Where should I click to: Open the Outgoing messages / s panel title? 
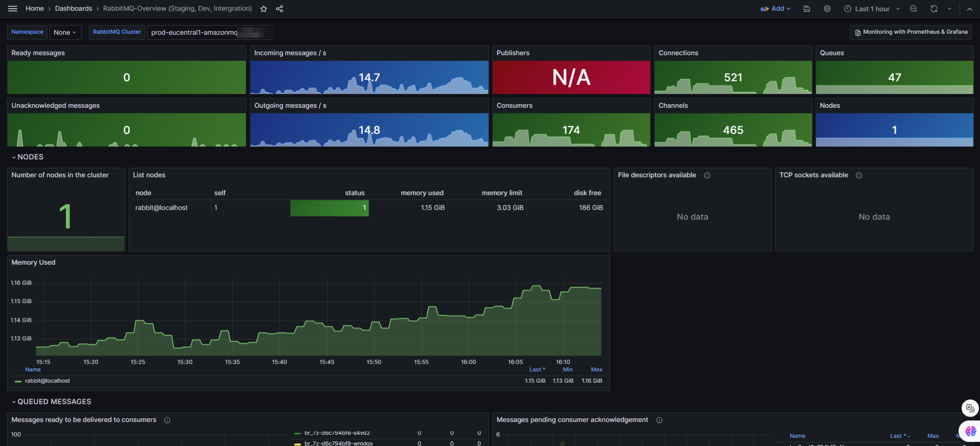tap(290, 106)
